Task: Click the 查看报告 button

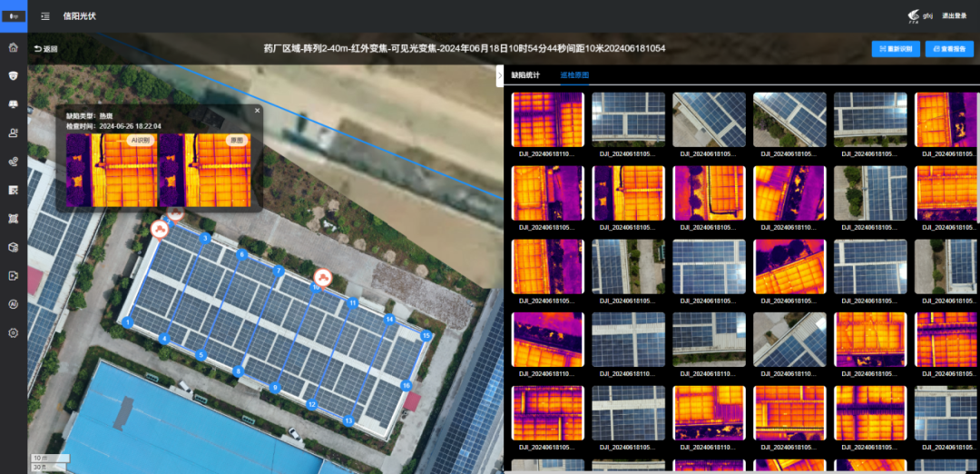Action: (x=949, y=49)
